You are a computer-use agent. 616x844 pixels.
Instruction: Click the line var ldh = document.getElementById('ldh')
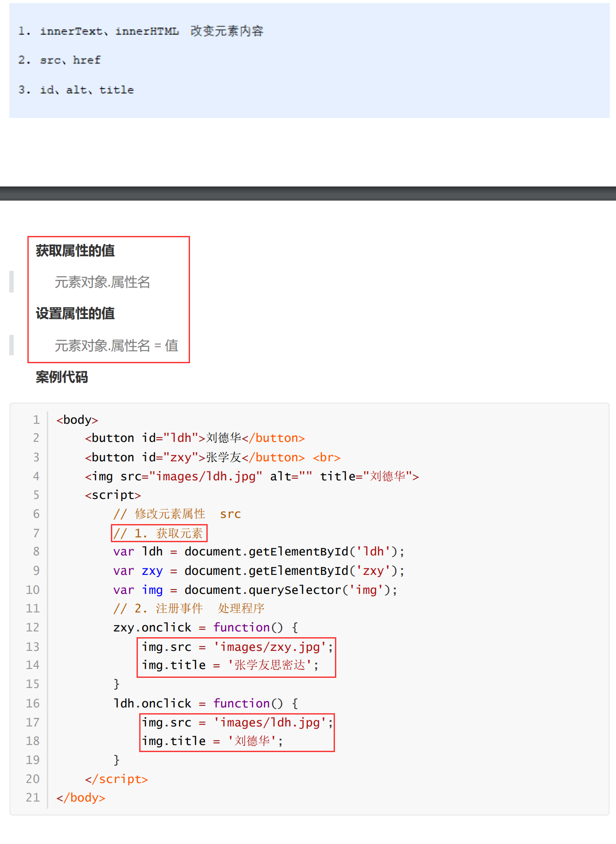point(259,551)
